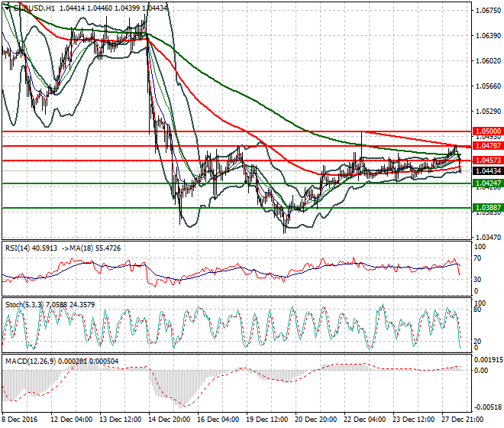
Task: Click the 1.06390 price scale value
Action: point(488,35)
